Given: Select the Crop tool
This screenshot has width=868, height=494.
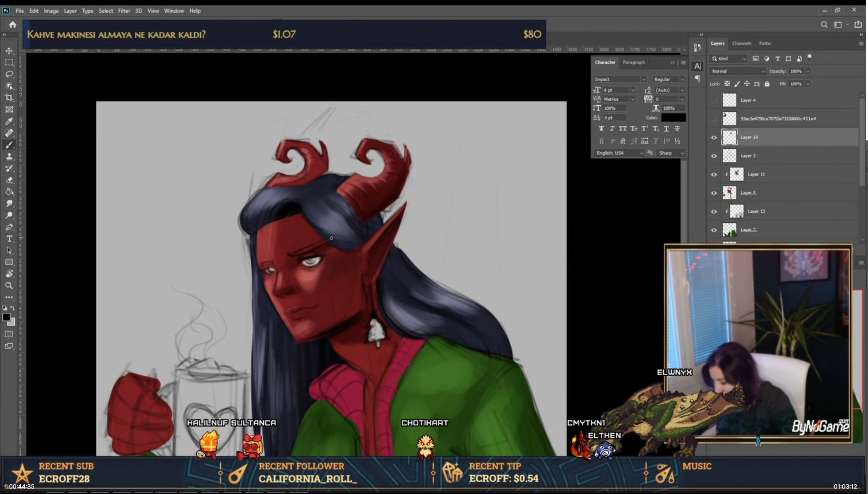Looking at the screenshot, I should pyautogui.click(x=9, y=98).
